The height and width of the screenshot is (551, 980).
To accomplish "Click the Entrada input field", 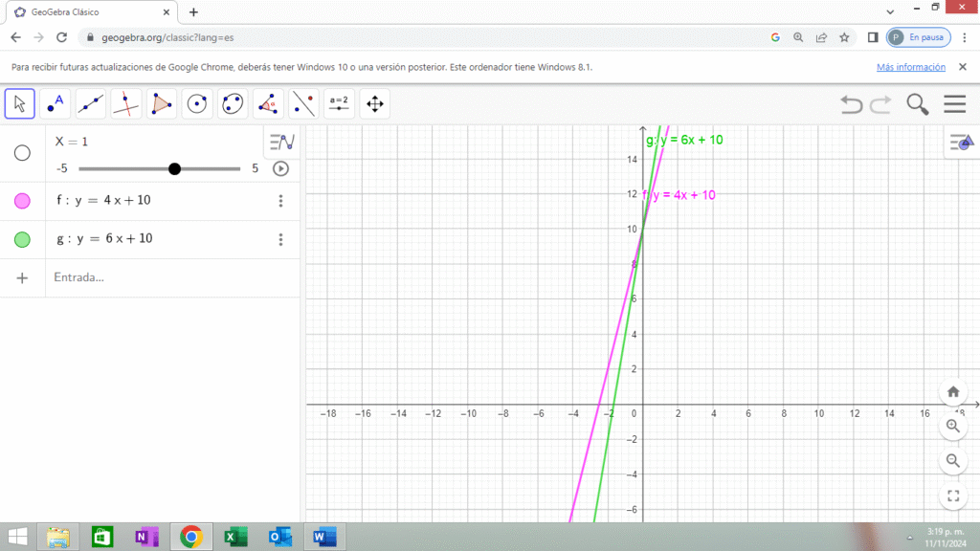I will click(163, 277).
